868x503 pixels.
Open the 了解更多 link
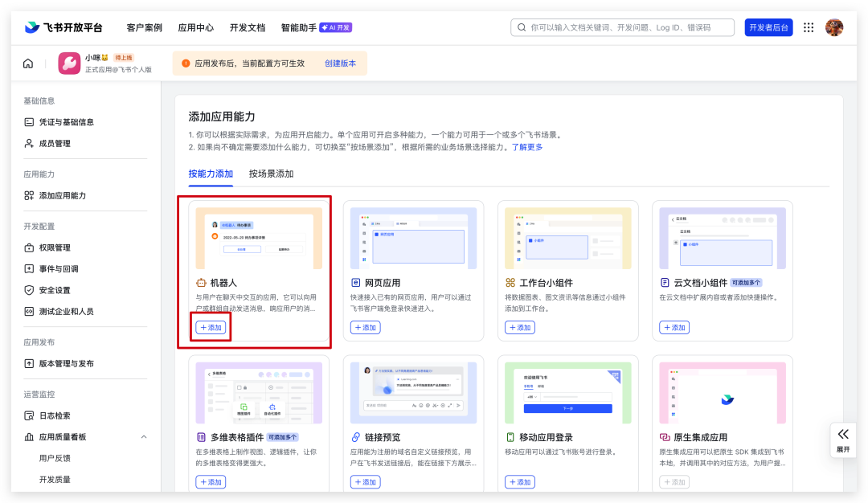(527, 147)
